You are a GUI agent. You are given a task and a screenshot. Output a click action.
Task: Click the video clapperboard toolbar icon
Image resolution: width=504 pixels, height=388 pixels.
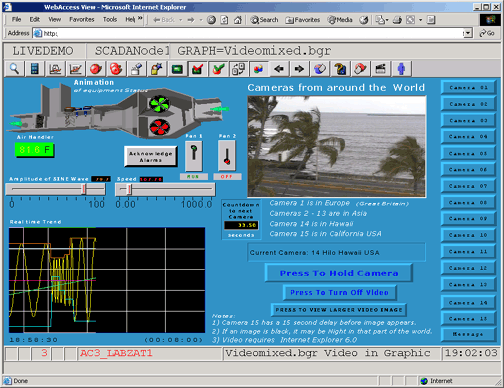(381, 69)
